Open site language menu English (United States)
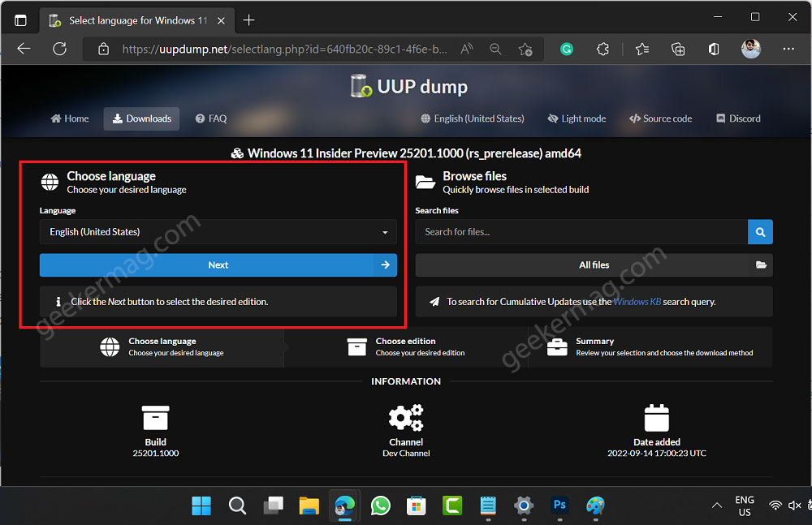 tap(473, 118)
